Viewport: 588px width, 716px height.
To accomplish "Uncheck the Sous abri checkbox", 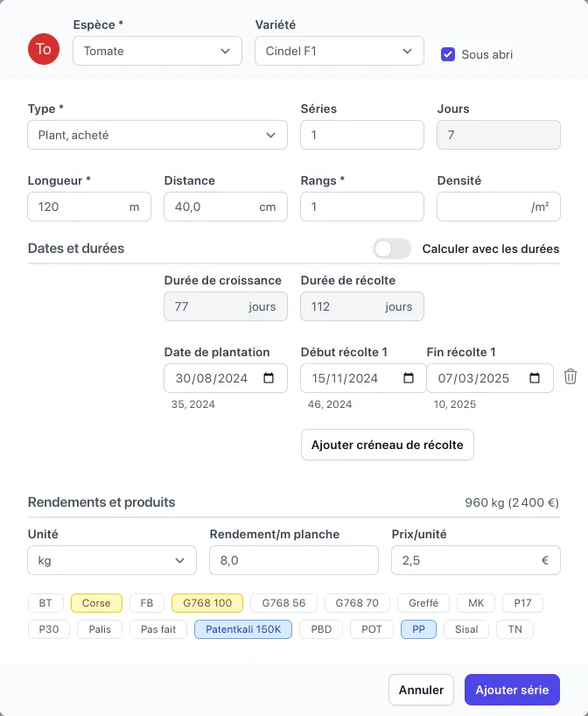I will pyautogui.click(x=447, y=53).
